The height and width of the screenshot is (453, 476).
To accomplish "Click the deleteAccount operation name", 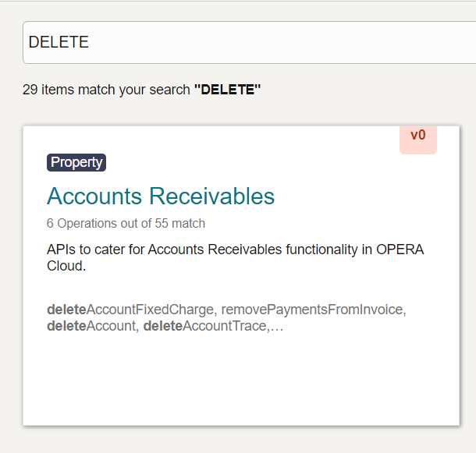I will point(91,326).
